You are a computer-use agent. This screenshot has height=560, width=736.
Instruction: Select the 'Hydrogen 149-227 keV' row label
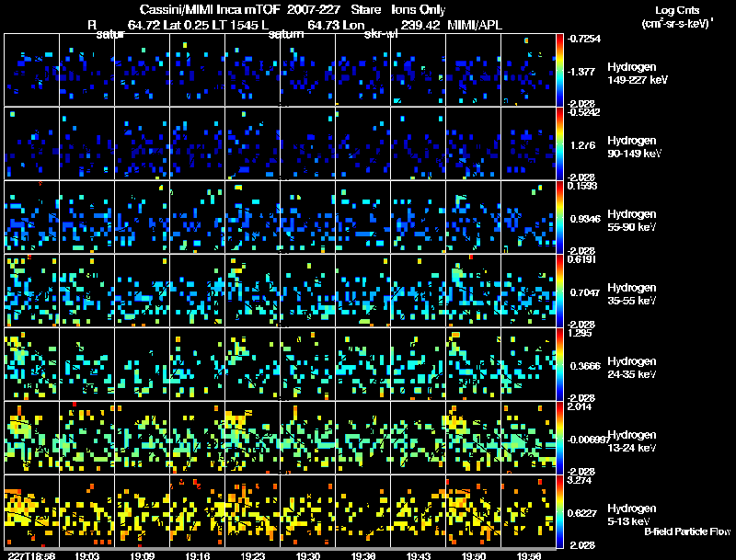tap(638, 74)
